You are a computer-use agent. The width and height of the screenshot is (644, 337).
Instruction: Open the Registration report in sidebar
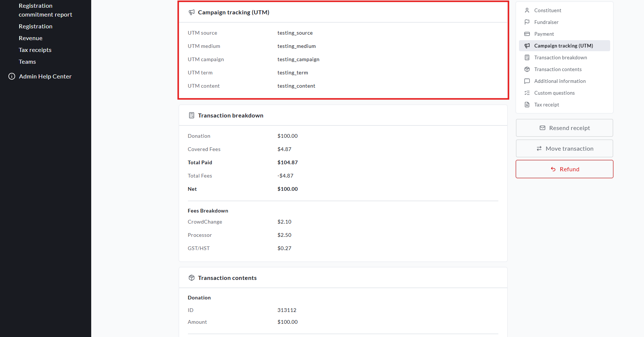pyautogui.click(x=36, y=26)
